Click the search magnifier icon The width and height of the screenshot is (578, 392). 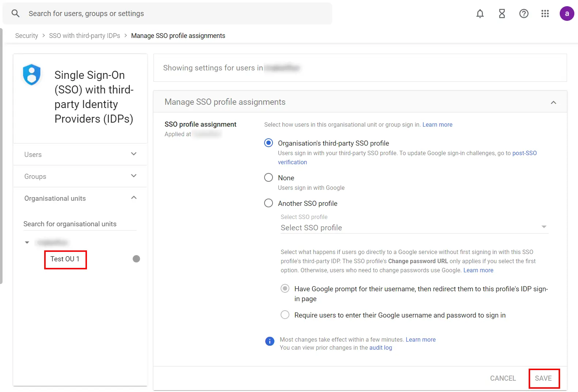coord(15,14)
